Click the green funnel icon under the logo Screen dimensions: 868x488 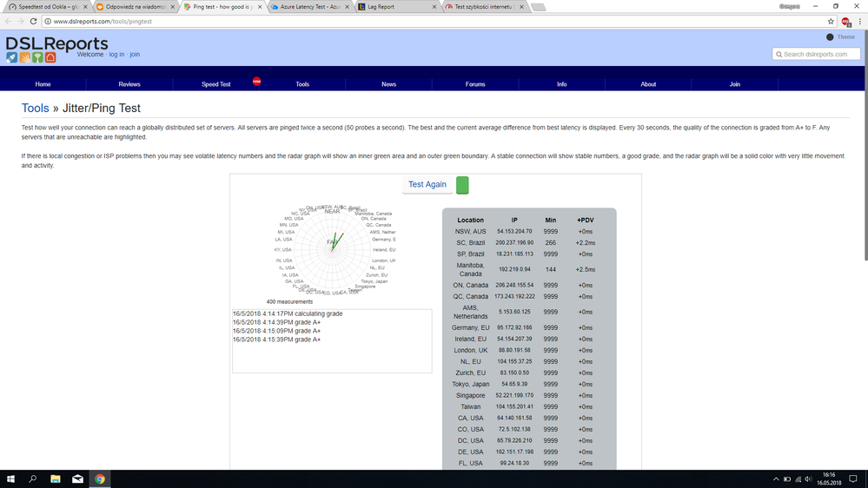tap(37, 57)
